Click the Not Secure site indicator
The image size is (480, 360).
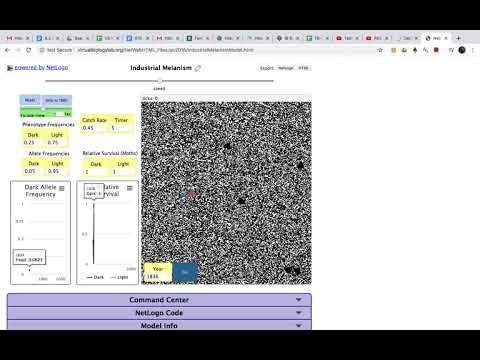click(x=56, y=50)
